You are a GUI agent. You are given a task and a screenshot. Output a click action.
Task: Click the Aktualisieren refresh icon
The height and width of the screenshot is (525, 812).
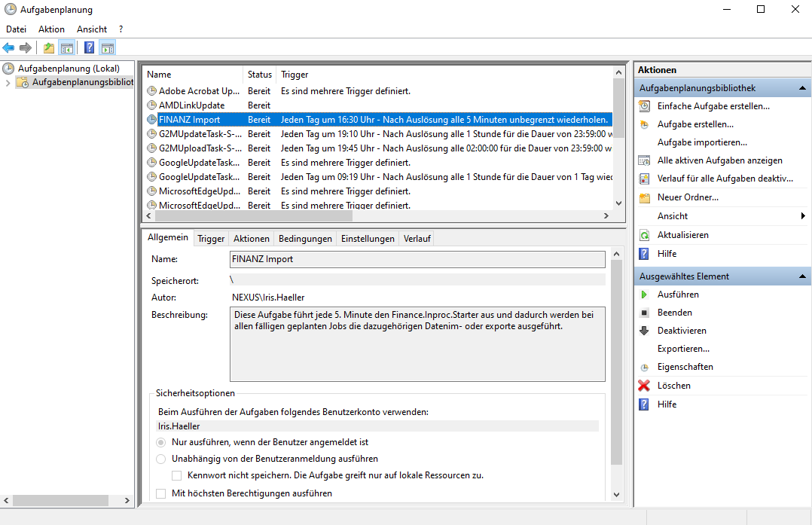click(644, 235)
